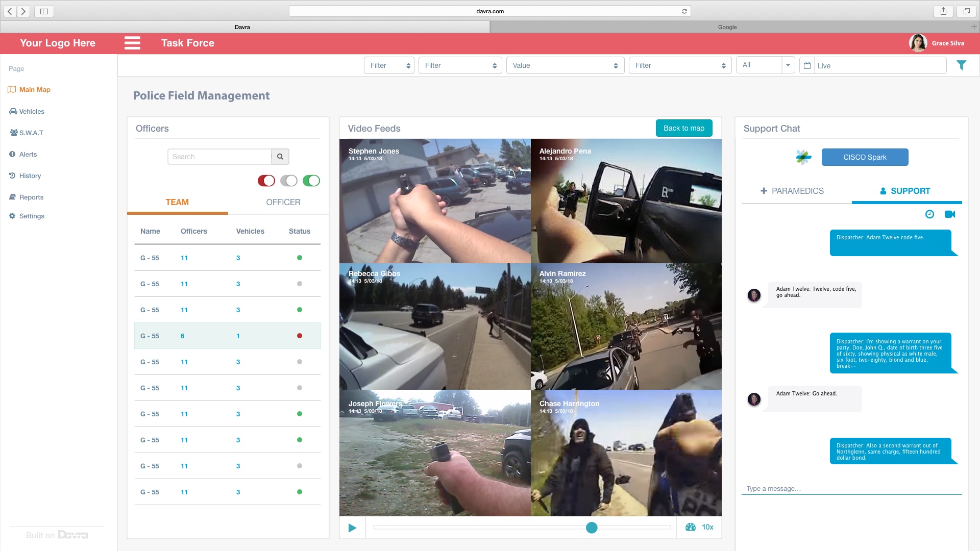This screenshot has height=551, width=980.
Task: Open Stephen Jones video feed
Action: pos(435,201)
